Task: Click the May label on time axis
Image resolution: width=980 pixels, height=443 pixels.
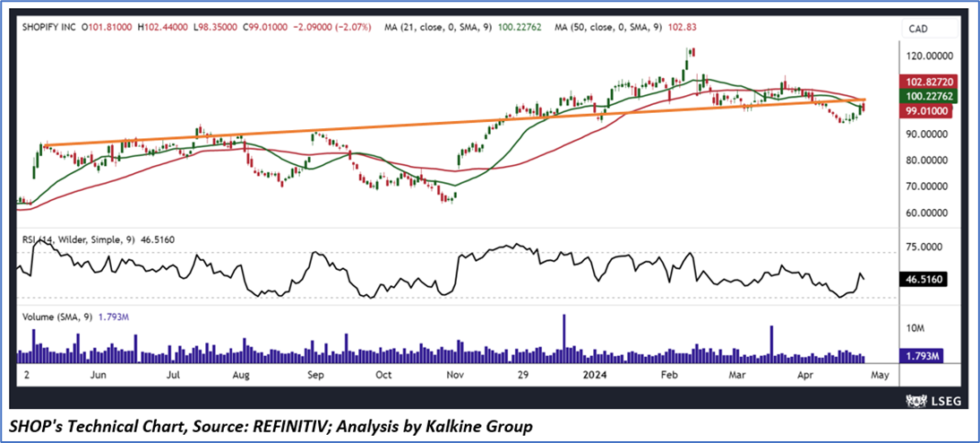Action: click(879, 376)
